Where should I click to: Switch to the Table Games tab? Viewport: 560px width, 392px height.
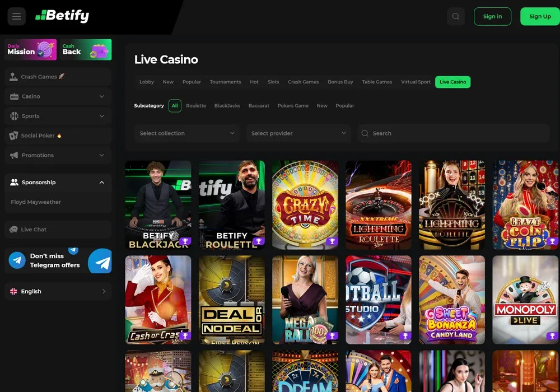point(376,82)
